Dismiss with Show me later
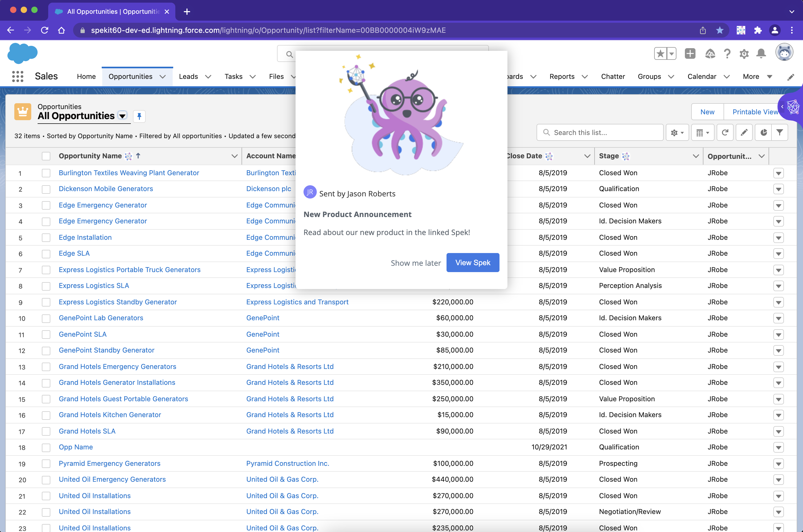 click(x=416, y=263)
